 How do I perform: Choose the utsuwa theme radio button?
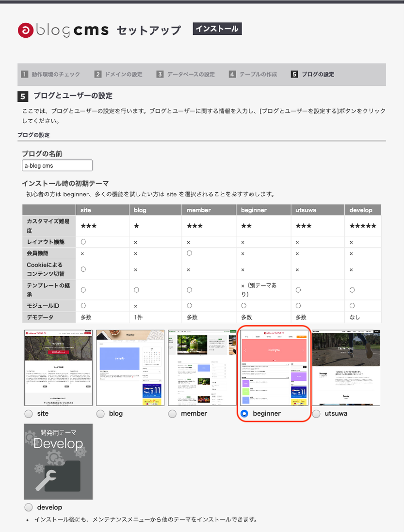click(x=316, y=414)
